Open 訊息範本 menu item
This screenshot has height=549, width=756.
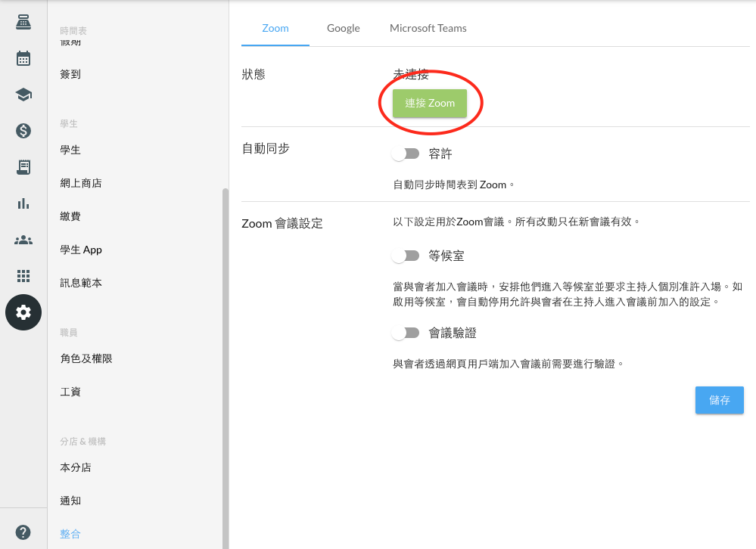81,283
